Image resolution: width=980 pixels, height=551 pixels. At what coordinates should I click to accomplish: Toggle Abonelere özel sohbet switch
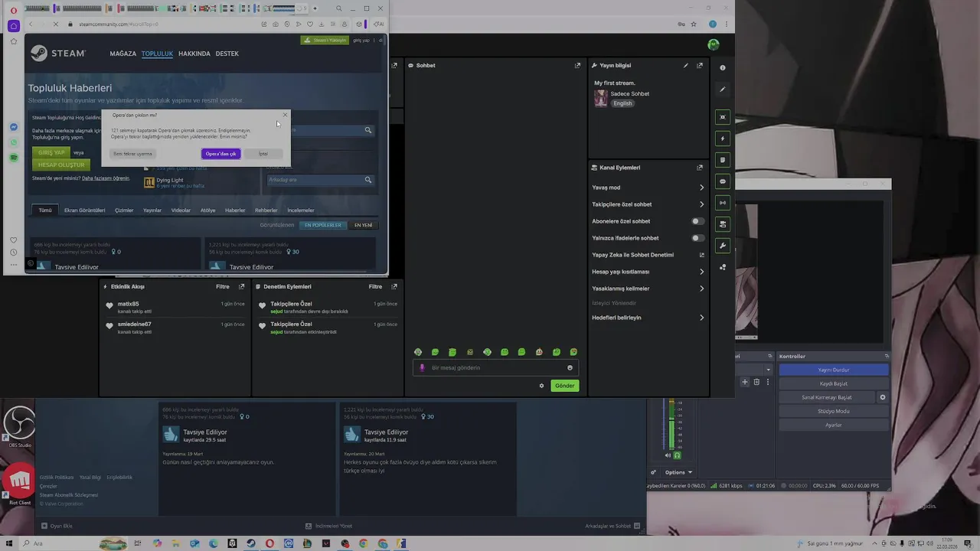[697, 221]
